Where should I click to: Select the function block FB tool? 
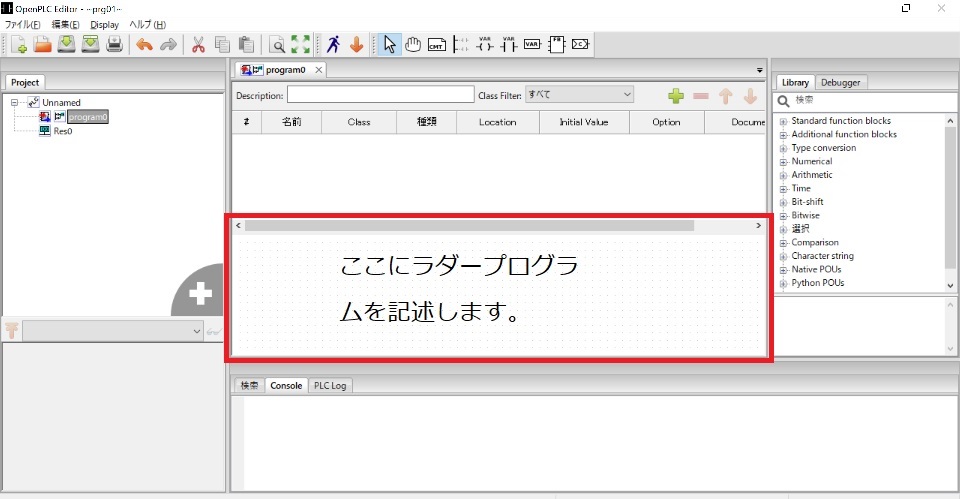(x=556, y=44)
